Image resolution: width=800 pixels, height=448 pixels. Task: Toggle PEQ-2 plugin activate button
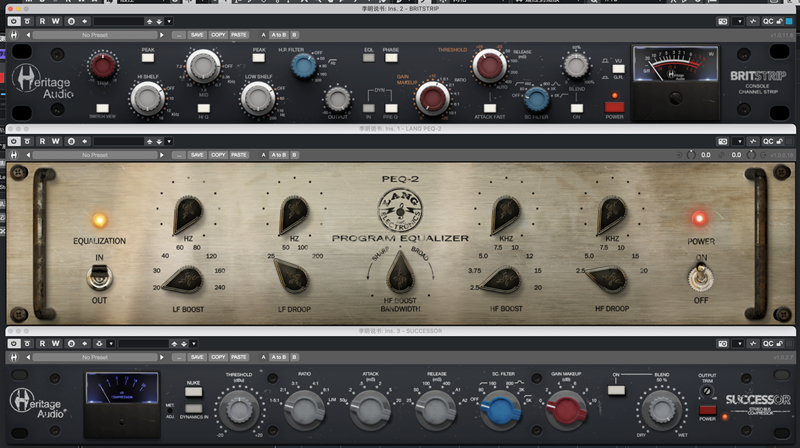coord(14,141)
